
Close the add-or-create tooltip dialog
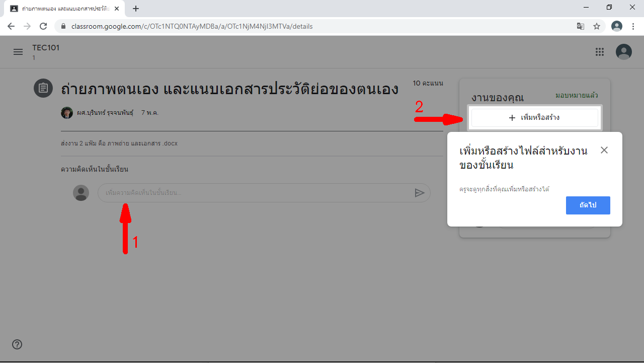(x=604, y=150)
